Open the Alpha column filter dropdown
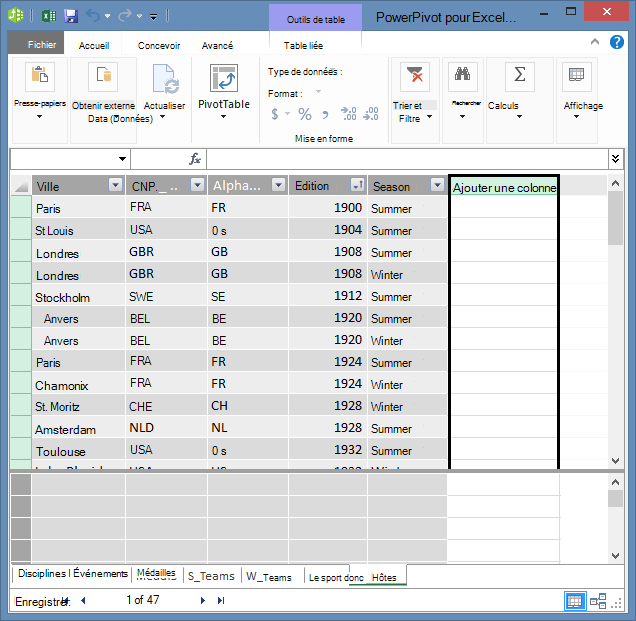This screenshot has width=636, height=621. (278, 185)
